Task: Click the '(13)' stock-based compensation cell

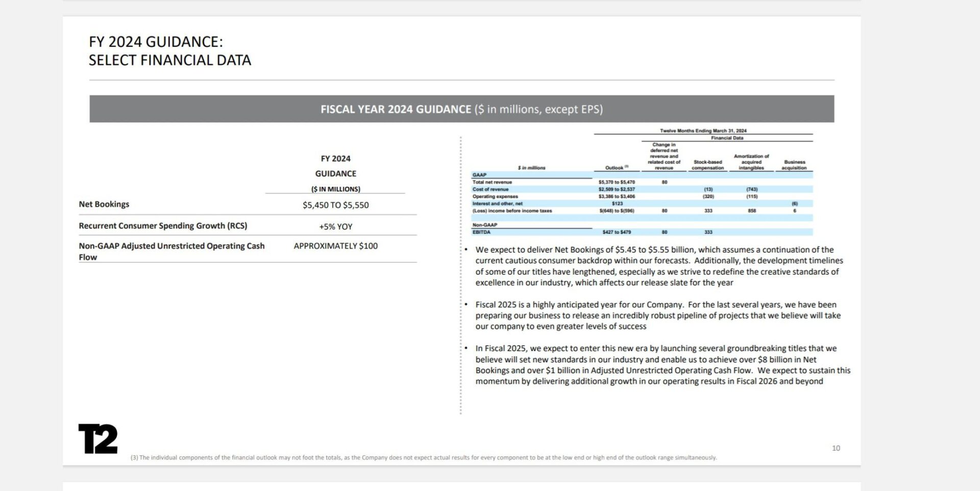Action: point(708,189)
